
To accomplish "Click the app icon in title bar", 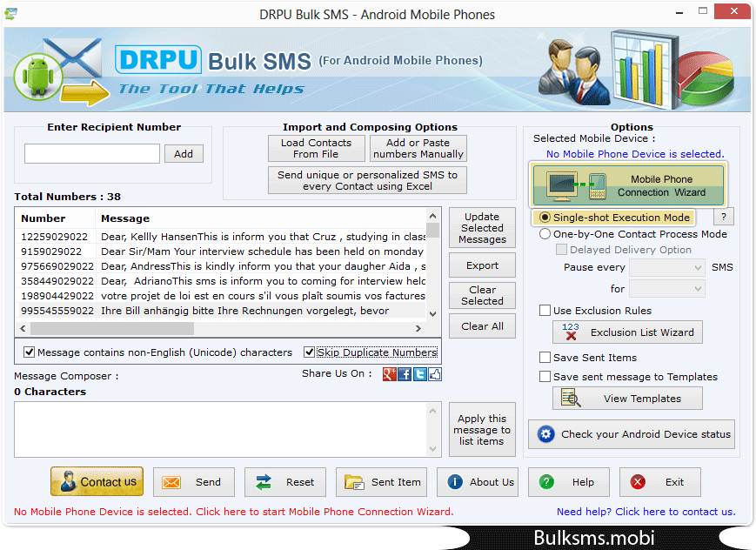I will pos(10,14).
